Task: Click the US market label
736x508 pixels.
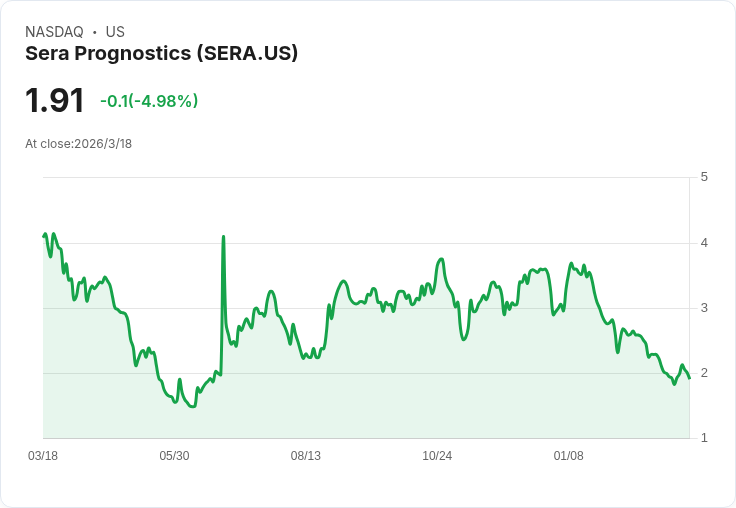Action: click(115, 32)
